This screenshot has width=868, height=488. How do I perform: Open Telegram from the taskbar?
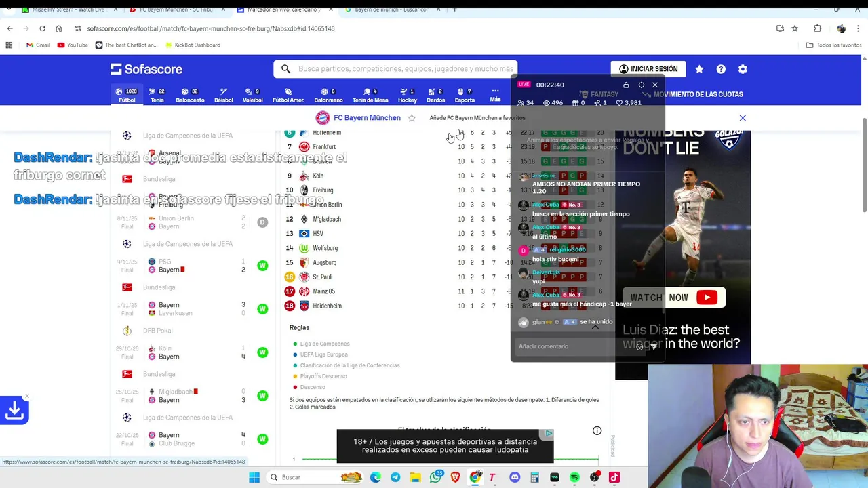tap(395, 477)
